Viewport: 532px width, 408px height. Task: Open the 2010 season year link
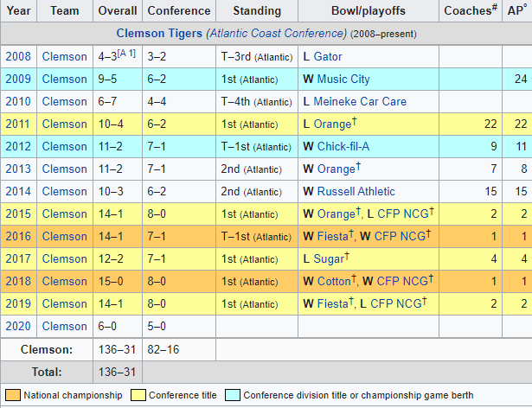coord(18,101)
